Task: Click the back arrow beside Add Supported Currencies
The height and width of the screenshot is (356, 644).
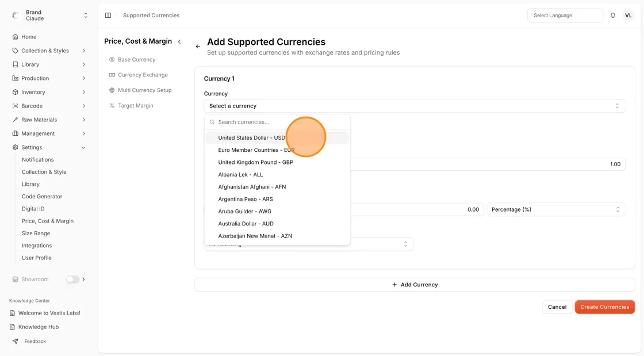Action: pos(198,47)
